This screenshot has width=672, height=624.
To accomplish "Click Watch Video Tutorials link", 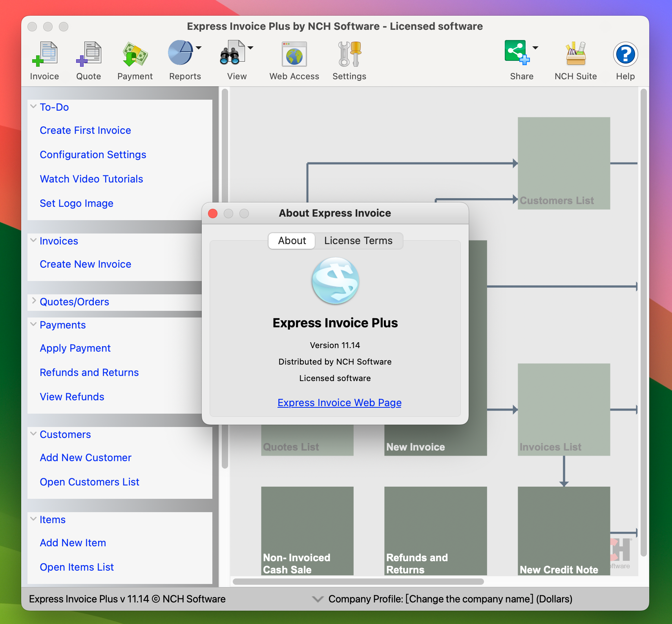I will click(x=91, y=179).
